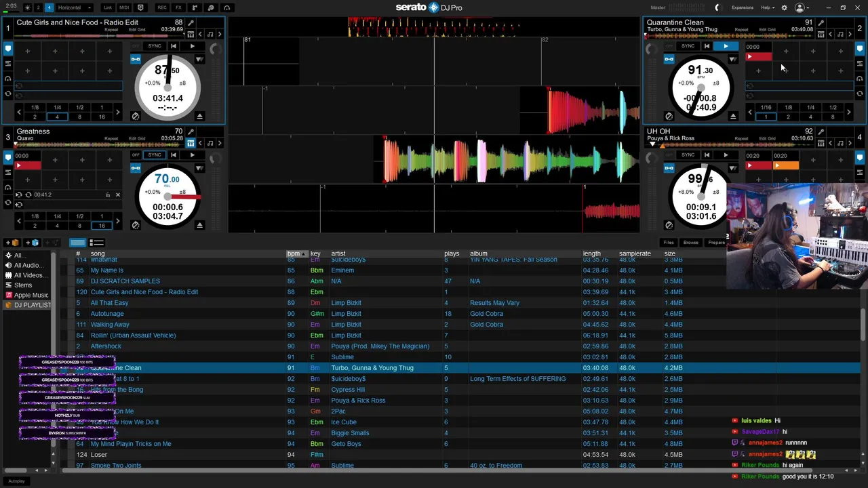
Task: Open the profile dropdown arrow next to the avatar
Action: (x=809, y=7)
